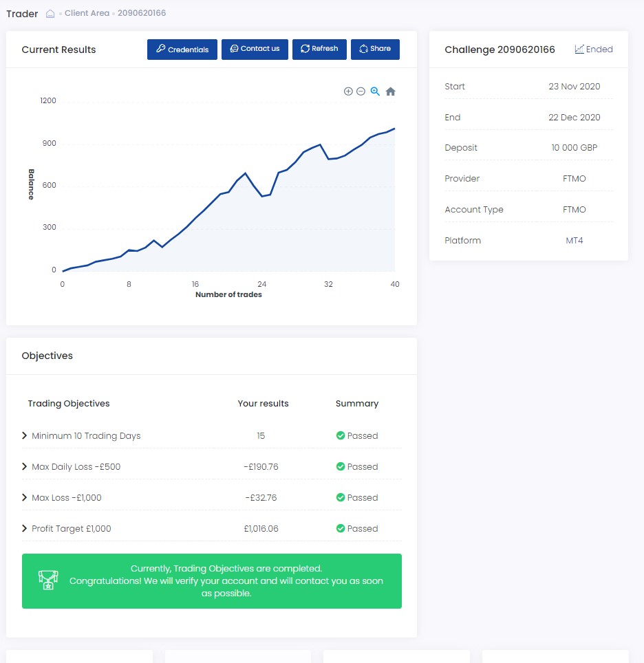The width and height of the screenshot is (644, 663).
Task: Refresh the current results
Action: pos(319,50)
